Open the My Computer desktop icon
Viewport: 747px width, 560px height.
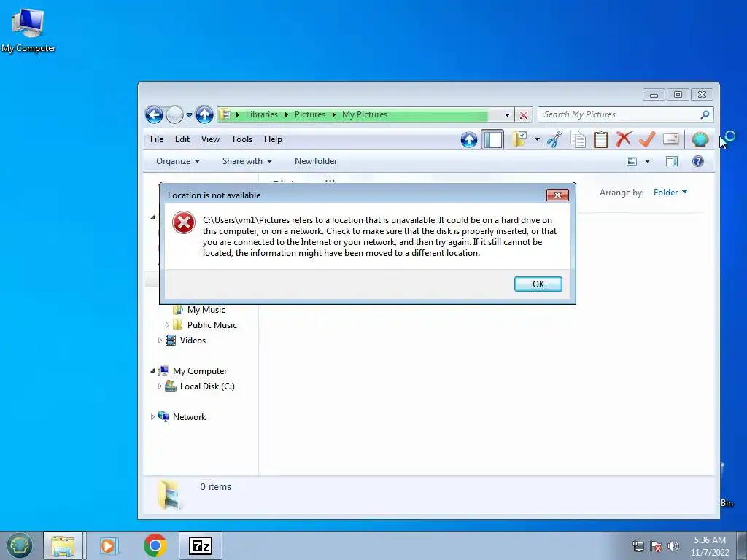coord(28,29)
